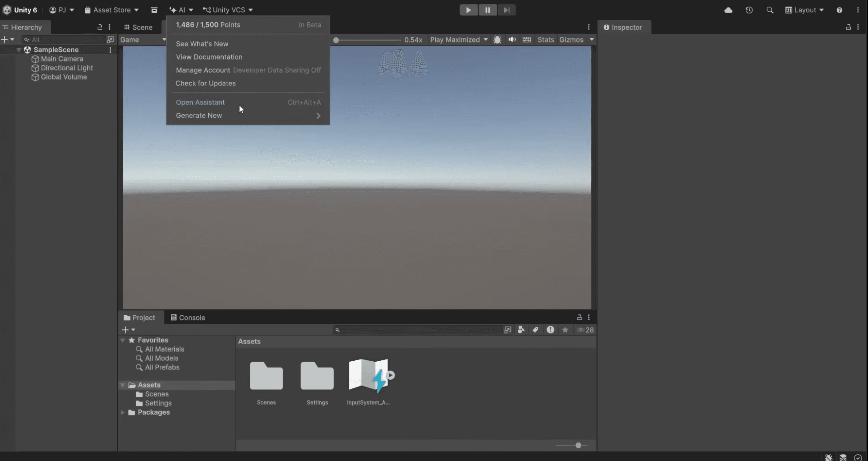Click the Hierarchy search field
The width and height of the screenshot is (868, 461).
64,39
